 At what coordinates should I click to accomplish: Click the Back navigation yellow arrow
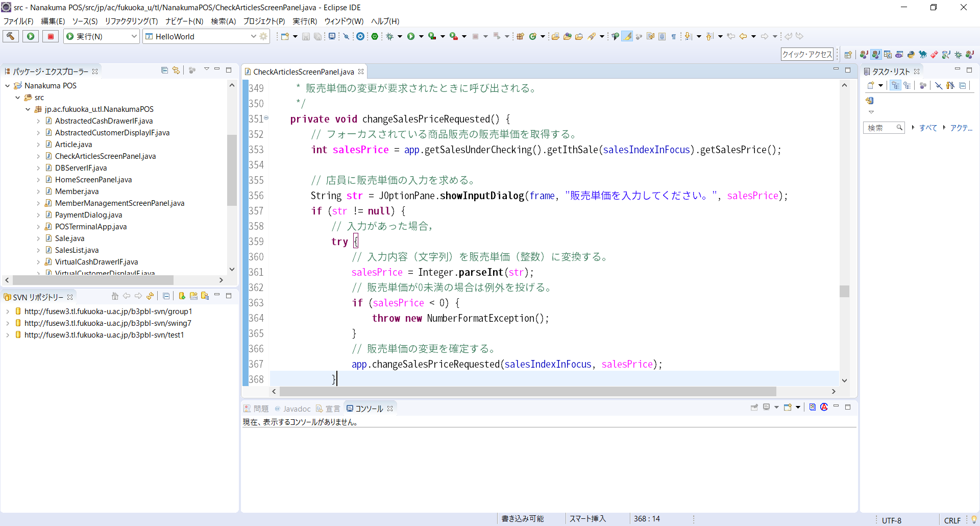tap(743, 36)
